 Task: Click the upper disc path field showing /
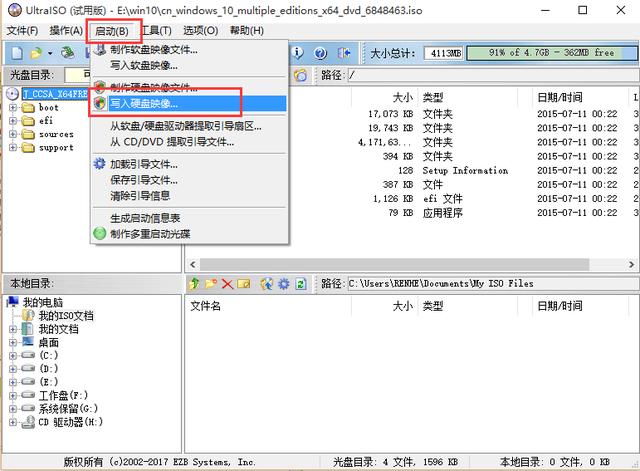[493, 75]
